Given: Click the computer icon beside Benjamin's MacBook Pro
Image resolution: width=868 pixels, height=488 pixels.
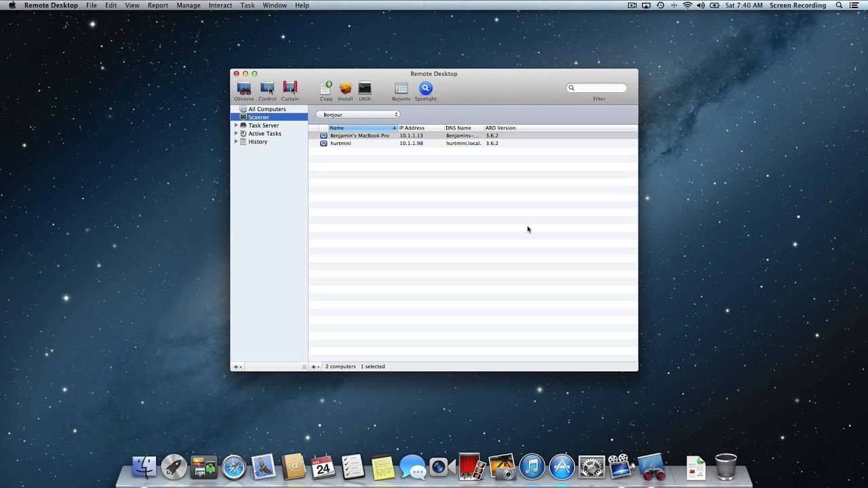Looking at the screenshot, I should (323, 136).
